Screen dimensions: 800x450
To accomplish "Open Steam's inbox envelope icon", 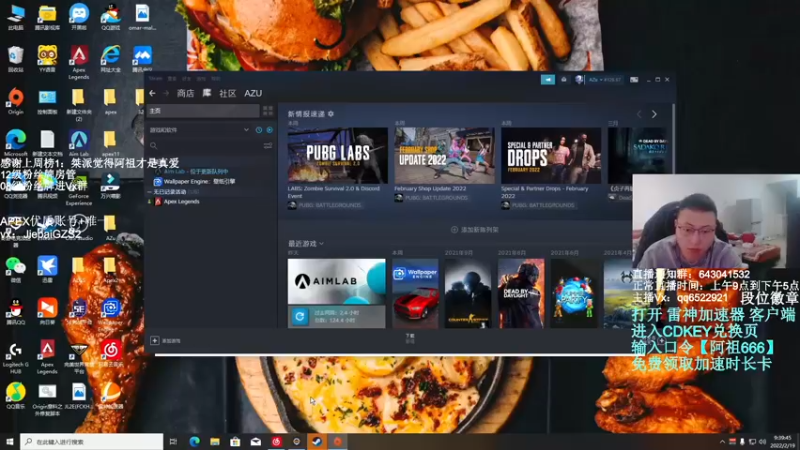I will (x=564, y=80).
